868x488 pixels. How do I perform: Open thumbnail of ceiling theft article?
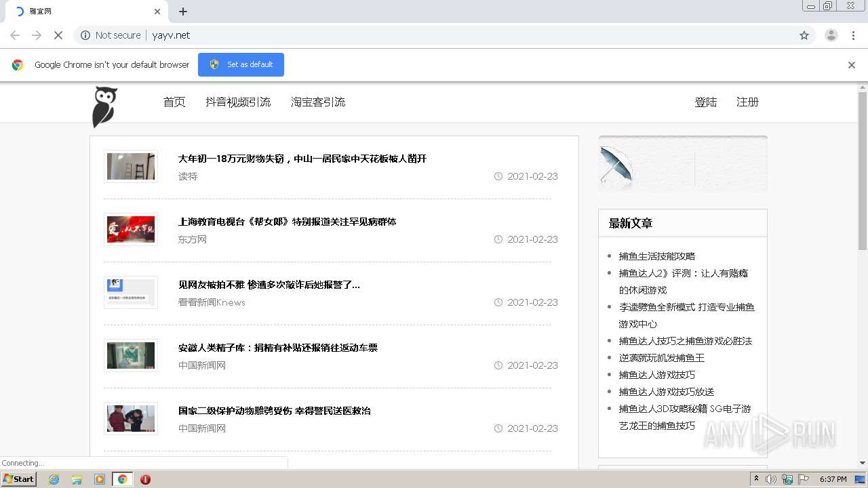(131, 166)
